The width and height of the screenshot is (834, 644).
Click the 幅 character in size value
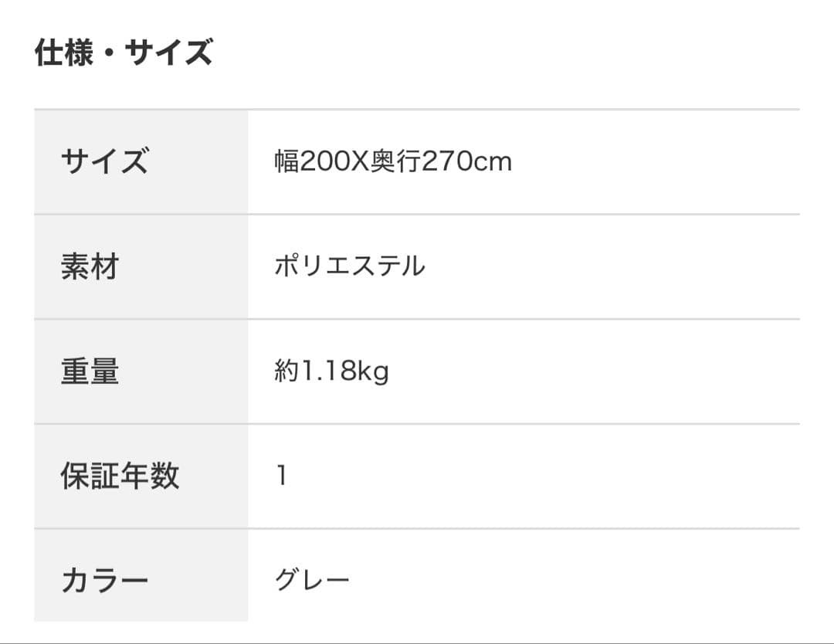pyautogui.click(x=286, y=161)
